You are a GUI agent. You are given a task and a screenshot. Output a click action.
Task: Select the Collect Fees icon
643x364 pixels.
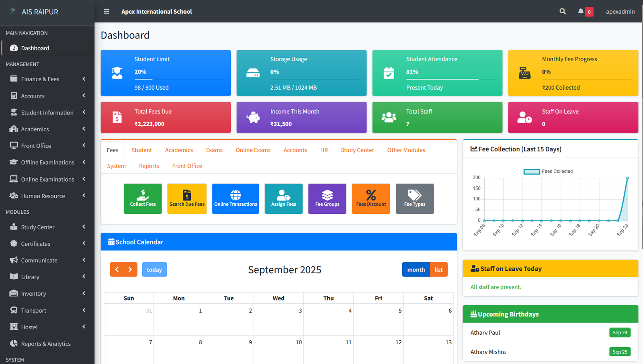pos(143,198)
